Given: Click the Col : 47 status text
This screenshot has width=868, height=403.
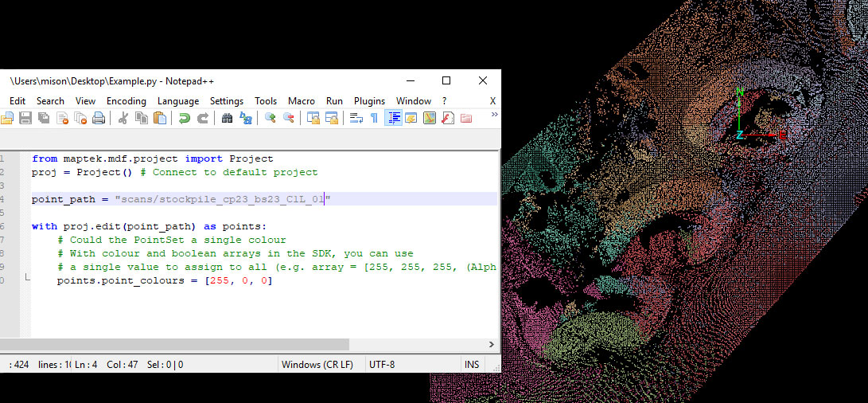Looking at the screenshot, I should 123,364.
